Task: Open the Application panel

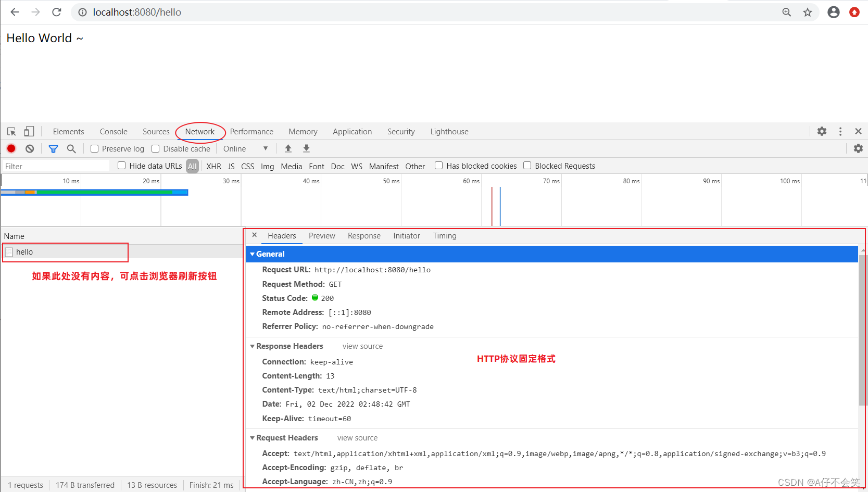Action: [x=352, y=131]
